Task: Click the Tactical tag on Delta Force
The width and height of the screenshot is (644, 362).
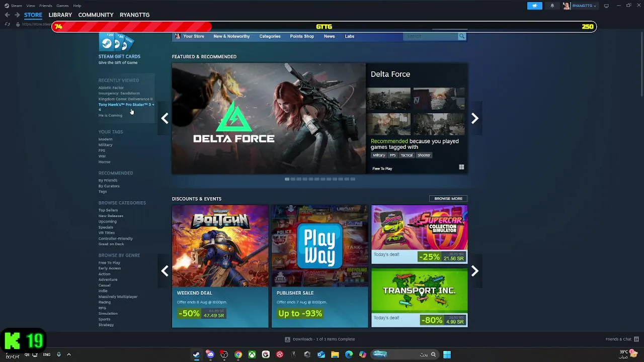Action: point(407,155)
